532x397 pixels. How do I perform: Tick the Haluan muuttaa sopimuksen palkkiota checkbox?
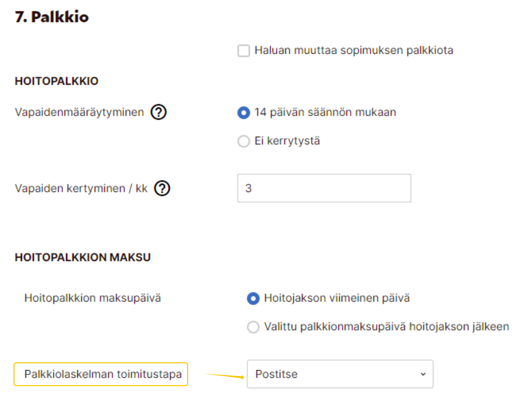243,51
